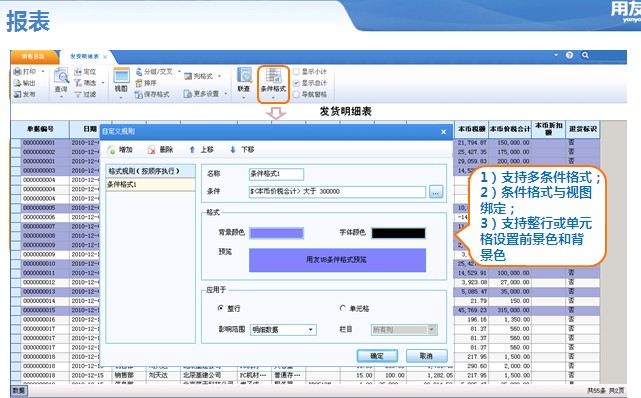The height and width of the screenshot is (398, 641).
Task: Click 增加 add rule icon in dialog
Action: [112, 150]
